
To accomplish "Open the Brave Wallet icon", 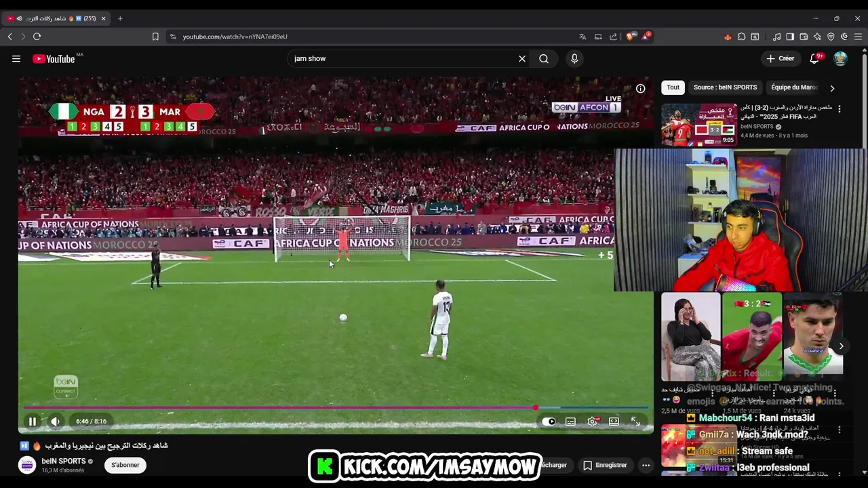I will click(804, 37).
